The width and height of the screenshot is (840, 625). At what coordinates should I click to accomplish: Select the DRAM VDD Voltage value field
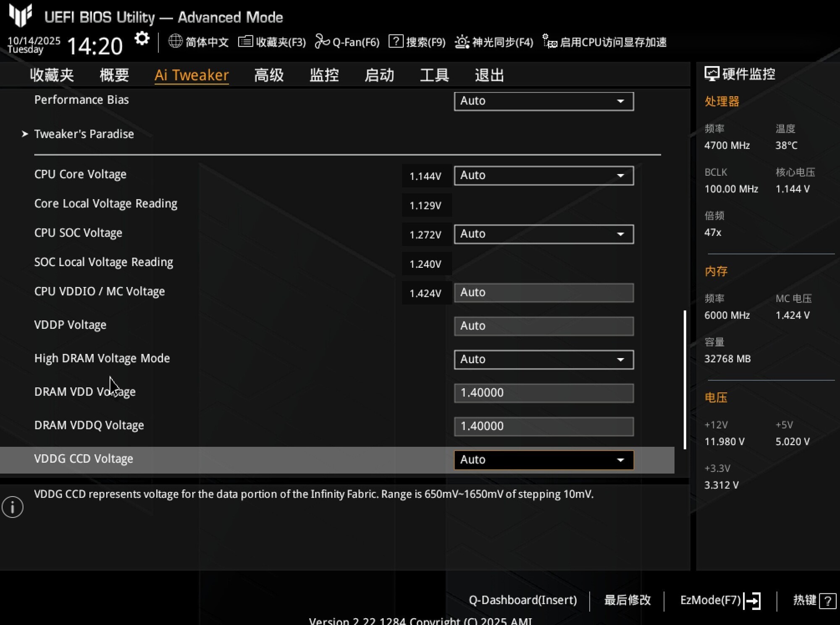coord(543,393)
